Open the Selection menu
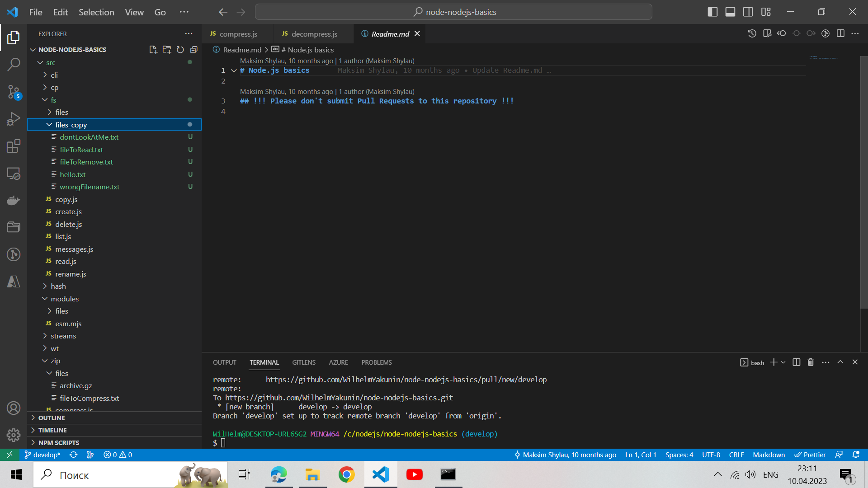This screenshot has height=488, width=868. pos(96,12)
